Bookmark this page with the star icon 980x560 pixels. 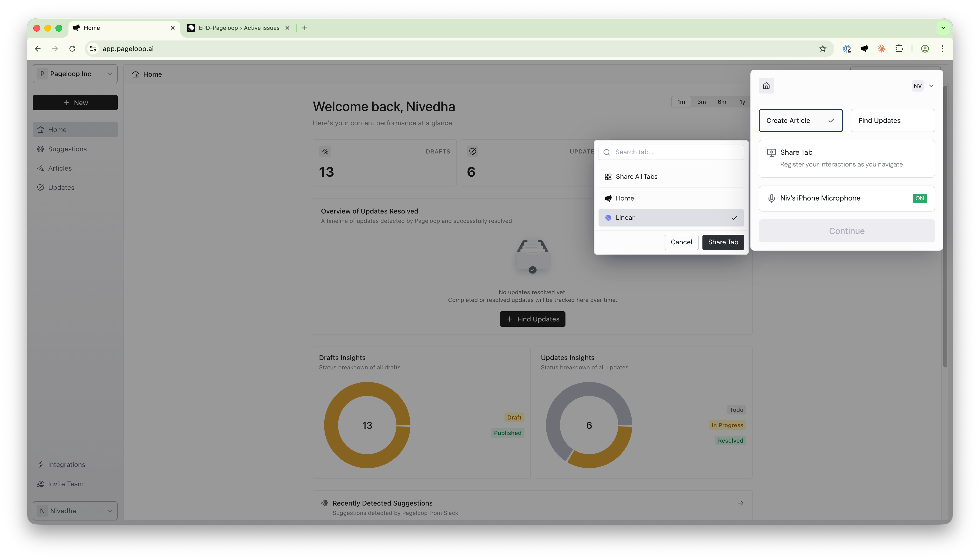point(823,48)
